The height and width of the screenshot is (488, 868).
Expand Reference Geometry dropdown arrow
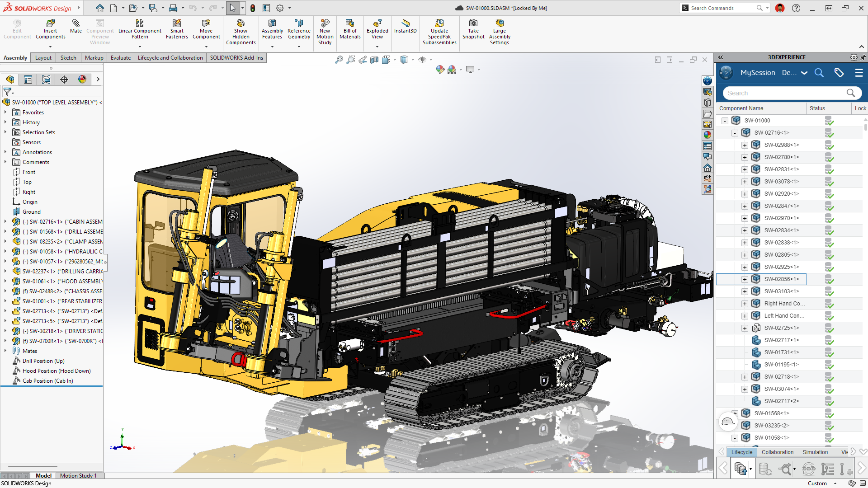click(x=299, y=47)
